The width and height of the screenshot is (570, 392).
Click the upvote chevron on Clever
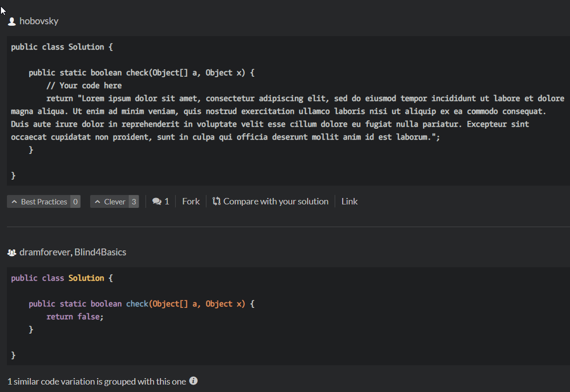point(97,201)
